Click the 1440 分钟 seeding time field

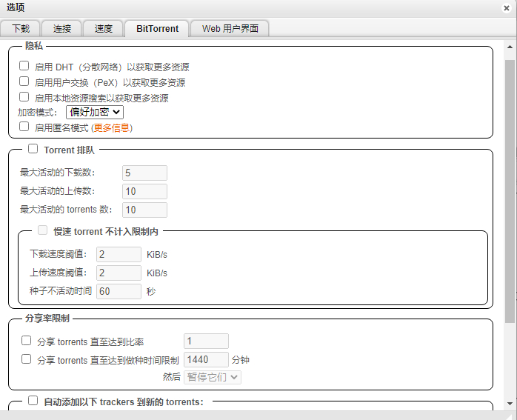206,359
